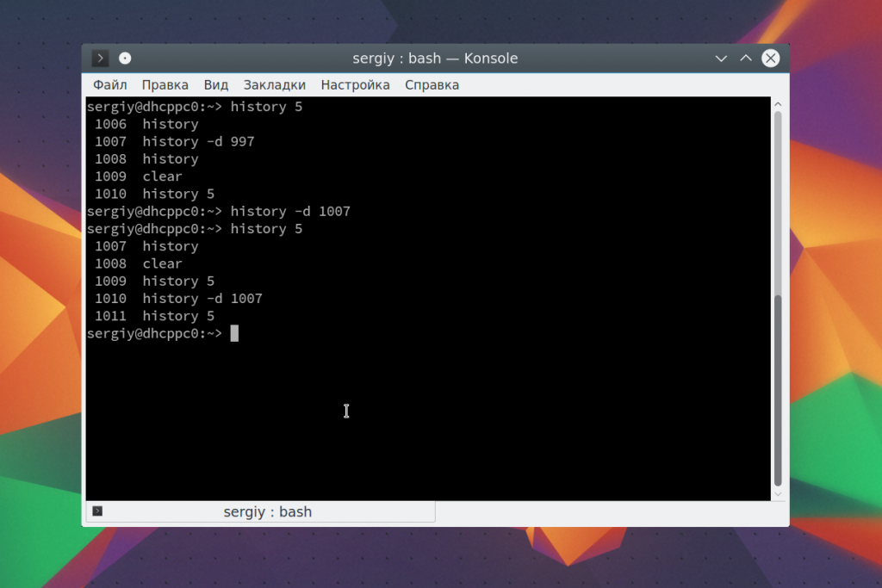Click the window title 'sergiy : bash — Konsole'

(x=435, y=59)
